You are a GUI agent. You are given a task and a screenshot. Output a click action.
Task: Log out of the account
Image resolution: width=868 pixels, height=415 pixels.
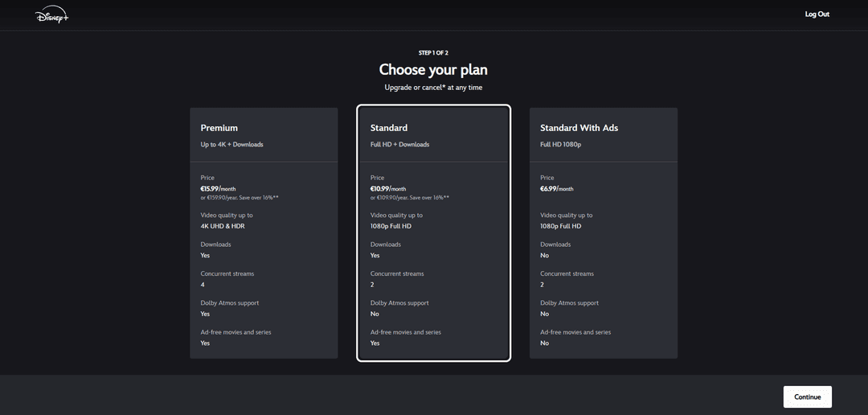coord(817,14)
